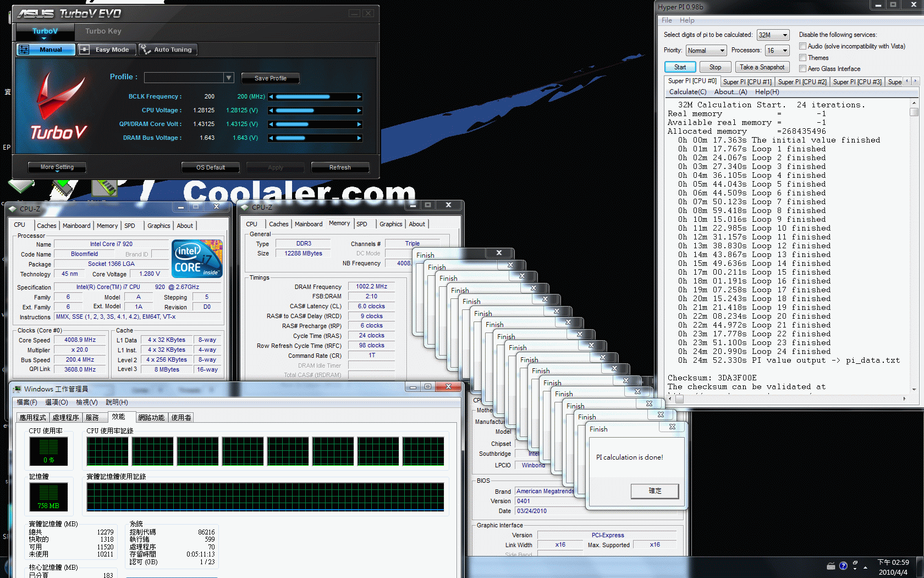The height and width of the screenshot is (578, 924).
Task: Click the More Setting button
Action: coord(57,167)
